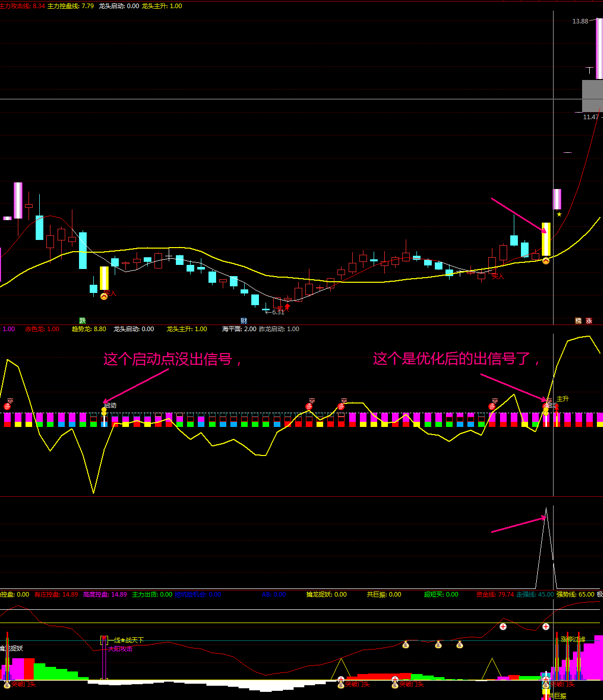Select the 共巨振: 0.00 indicator value

pyautogui.click(x=384, y=595)
